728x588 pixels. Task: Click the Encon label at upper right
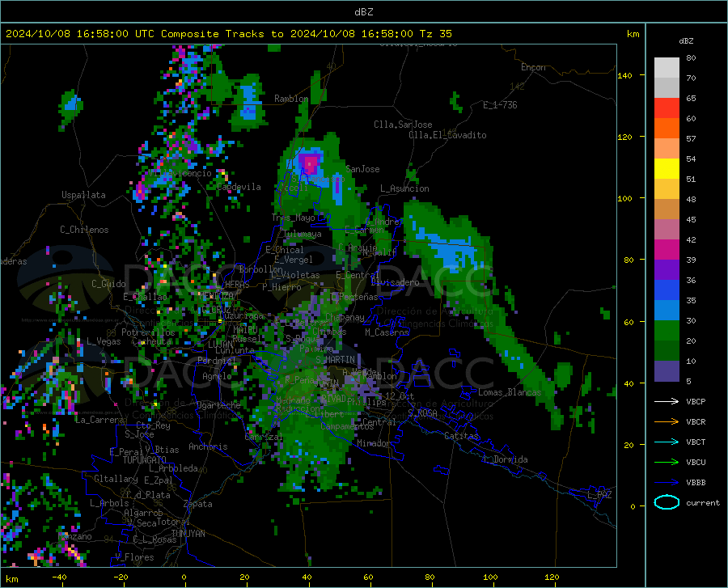tap(533, 67)
